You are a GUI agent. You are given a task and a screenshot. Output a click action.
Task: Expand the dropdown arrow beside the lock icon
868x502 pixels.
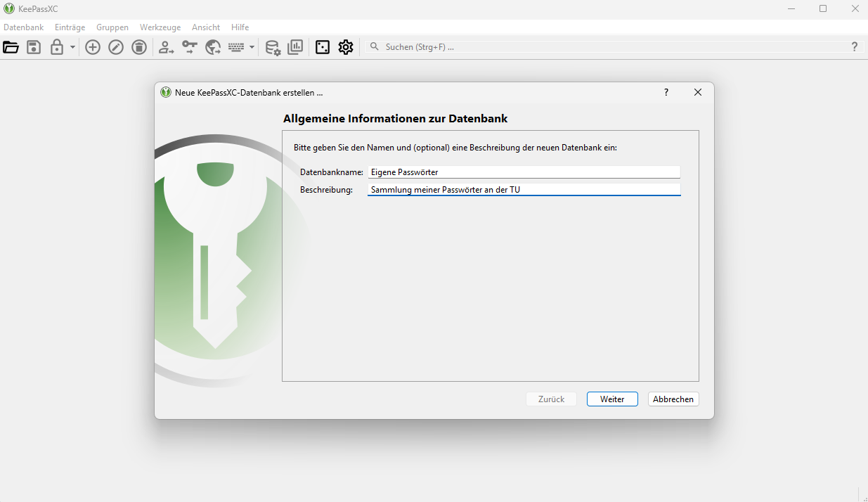click(72, 47)
